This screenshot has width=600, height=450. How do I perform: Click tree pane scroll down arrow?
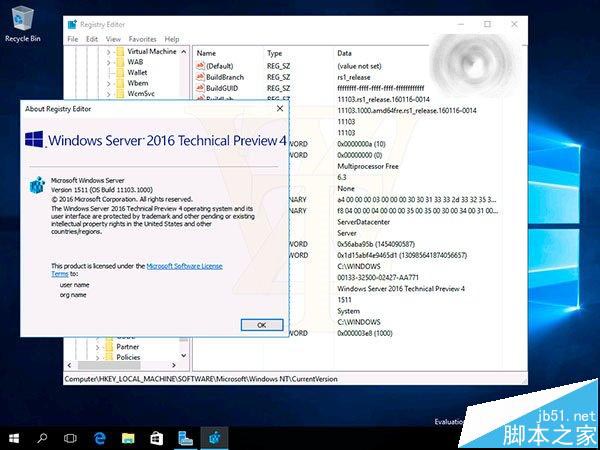(184, 355)
